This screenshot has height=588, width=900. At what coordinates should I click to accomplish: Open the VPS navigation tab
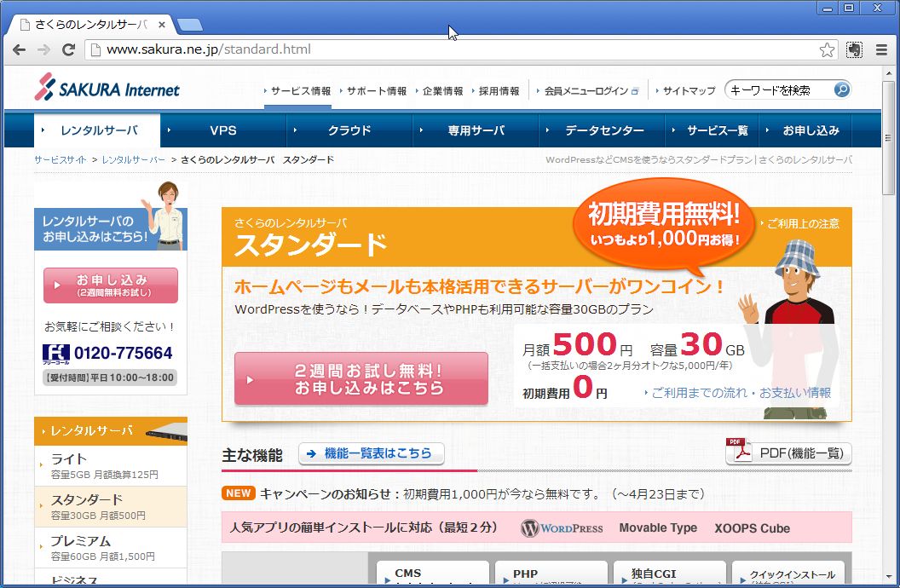pos(223,130)
